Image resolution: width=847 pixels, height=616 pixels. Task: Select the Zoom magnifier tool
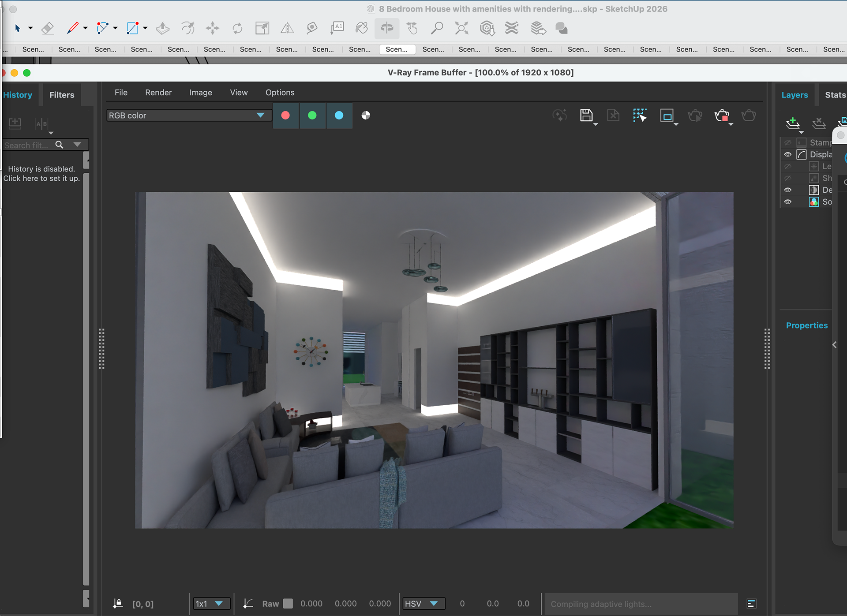437,28
